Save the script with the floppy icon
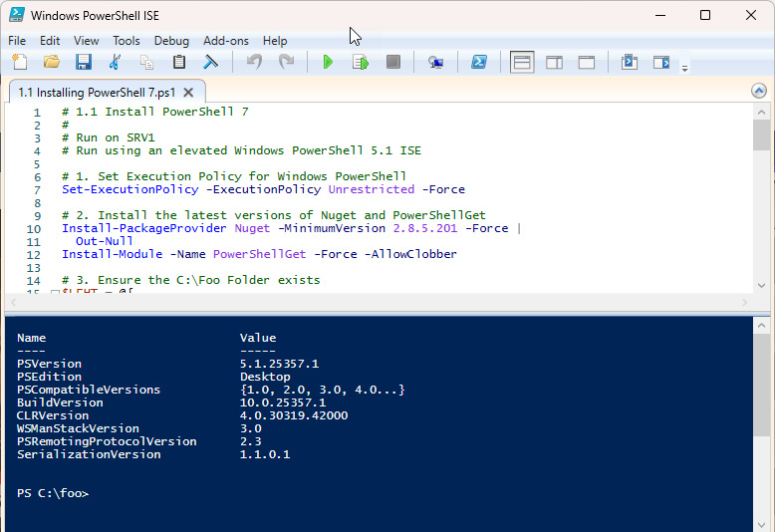The height and width of the screenshot is (532, 775). (83, 63)
